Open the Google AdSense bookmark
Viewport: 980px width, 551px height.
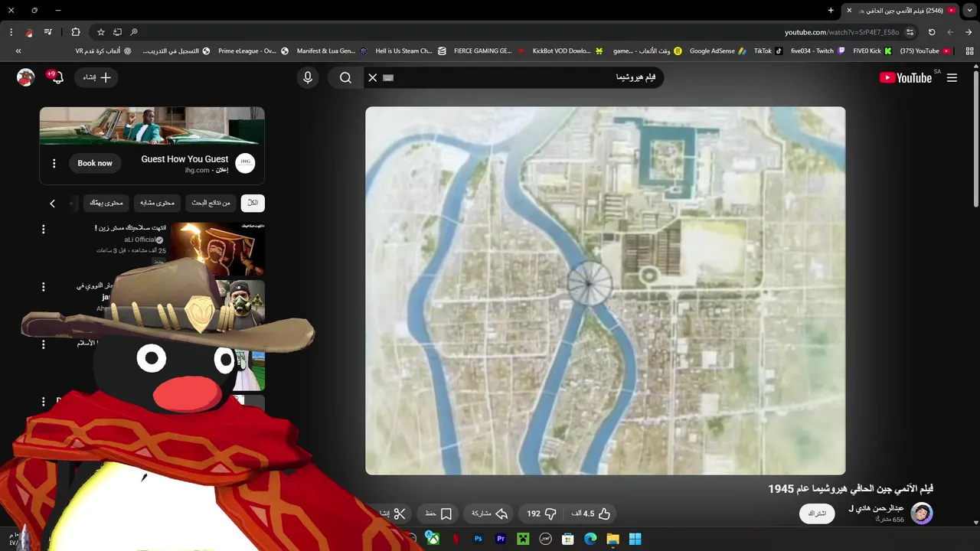(x=717, y=51)
